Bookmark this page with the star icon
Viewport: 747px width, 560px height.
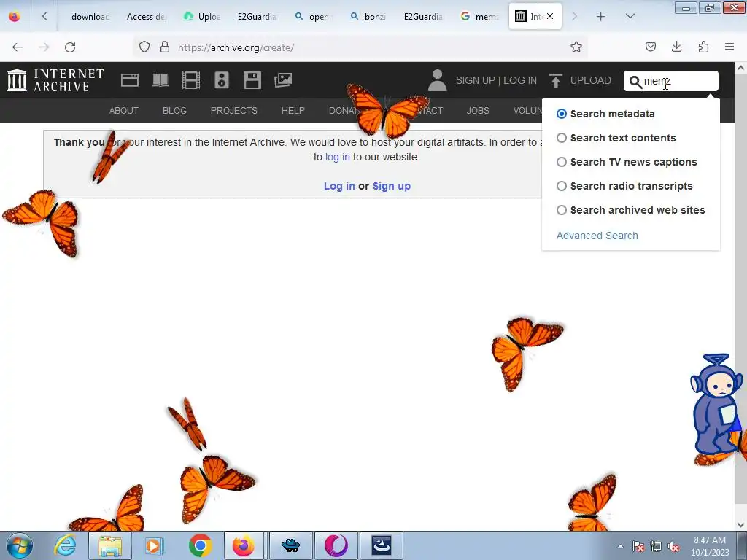pos(576,47)
